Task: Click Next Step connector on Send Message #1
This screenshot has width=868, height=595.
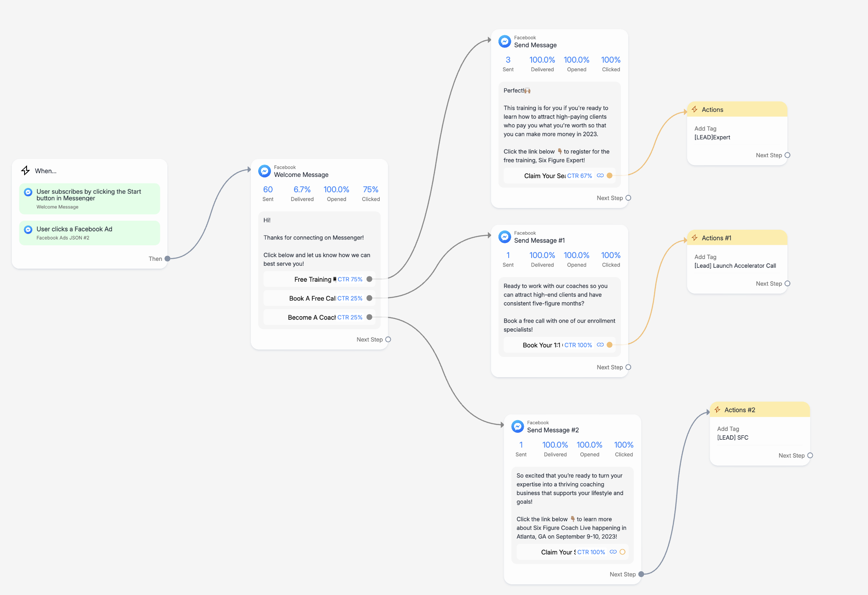Action: tap(628, 367)
